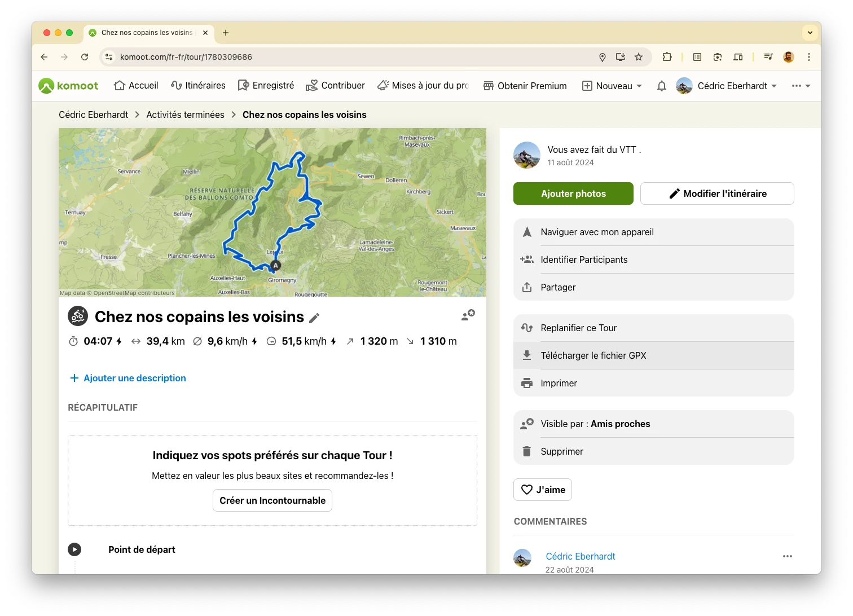
Task: Open the notifications bell
Action: (x=662, y=86)
